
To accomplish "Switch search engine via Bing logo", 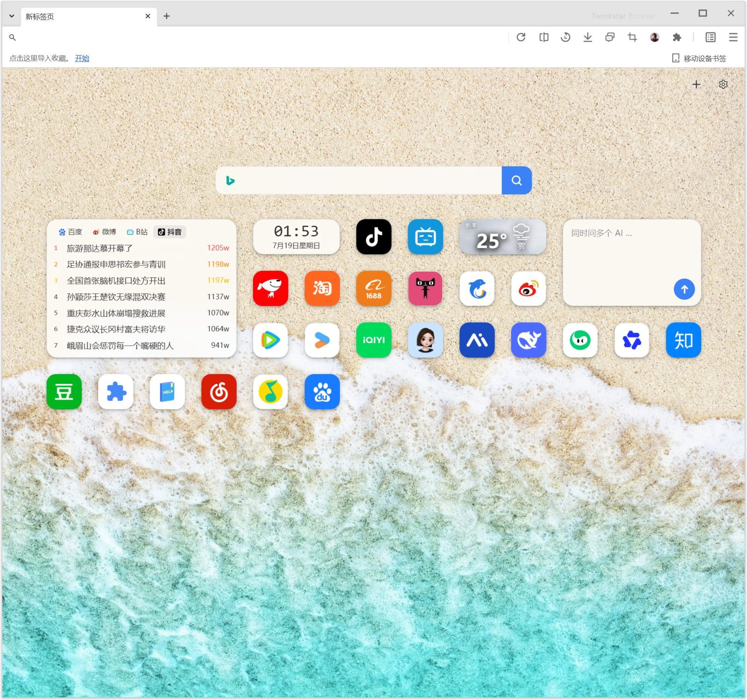I will point(230,180).
